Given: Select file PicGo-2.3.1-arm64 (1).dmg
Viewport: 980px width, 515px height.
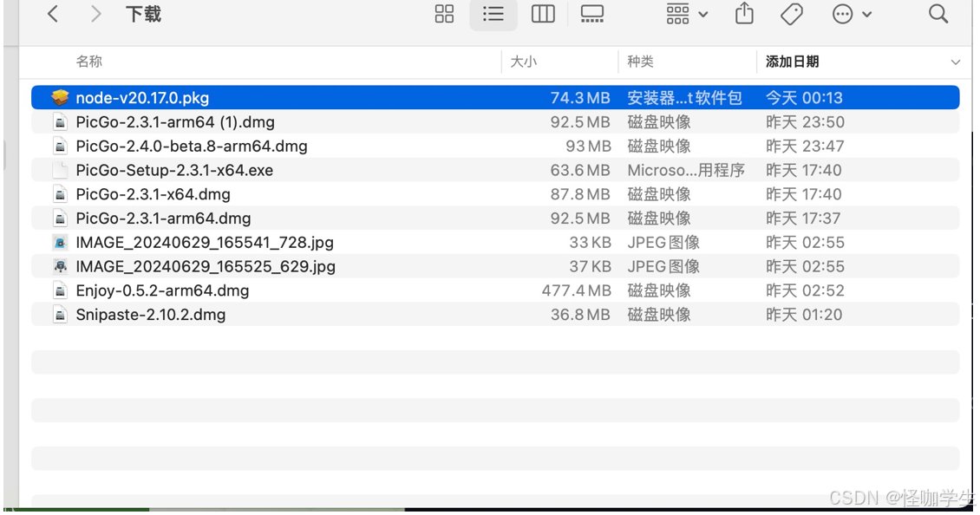Looking at the screenshot, I should point(175,122).
